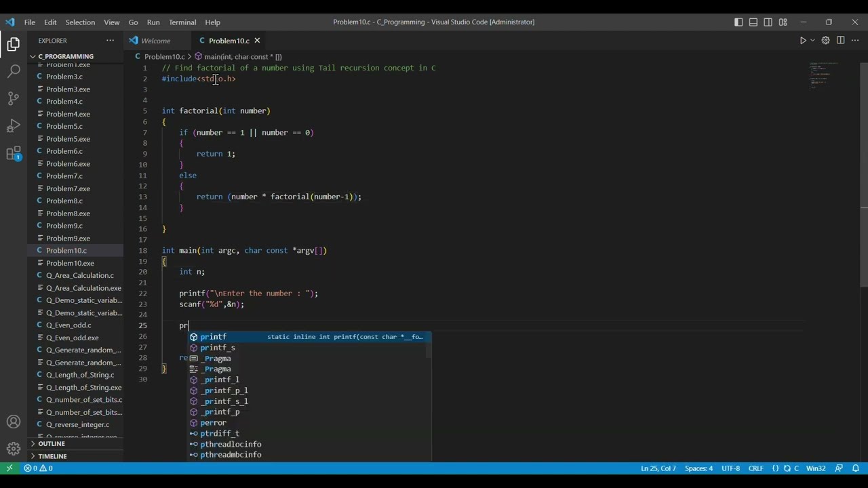868x488 pixels.
Task: Open Problem9.c in the explorer
Action: point(64,226)
